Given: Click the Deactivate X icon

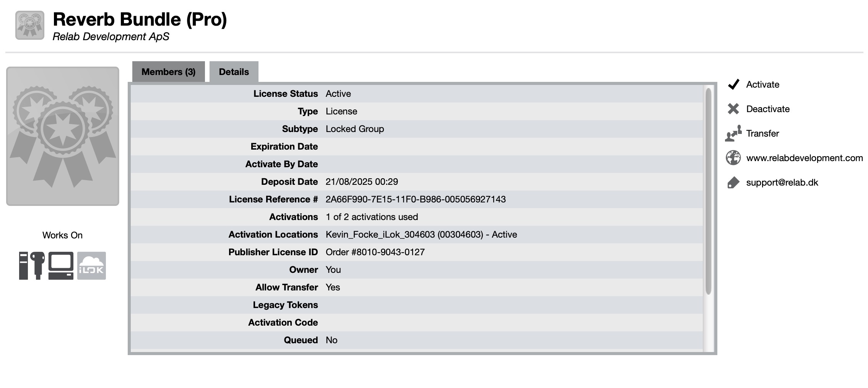Looking at the screenshot, I should click(x=733, y=109).
